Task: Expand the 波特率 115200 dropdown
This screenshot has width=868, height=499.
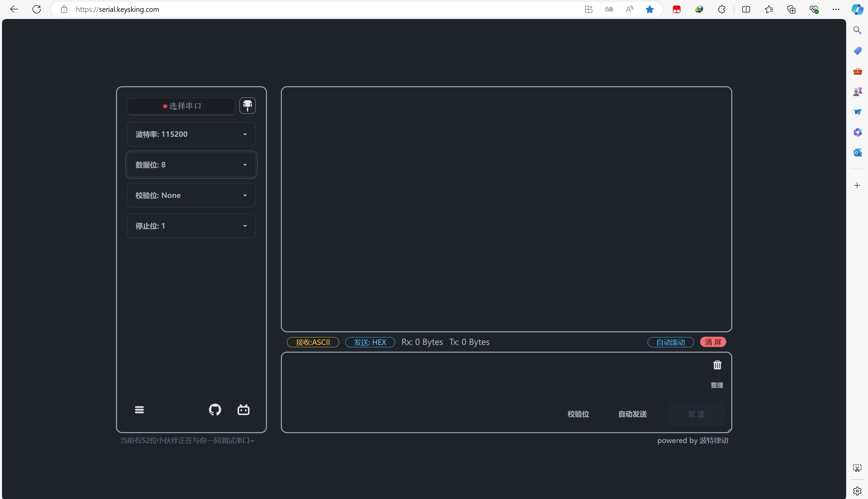Action: coord(191,134)
